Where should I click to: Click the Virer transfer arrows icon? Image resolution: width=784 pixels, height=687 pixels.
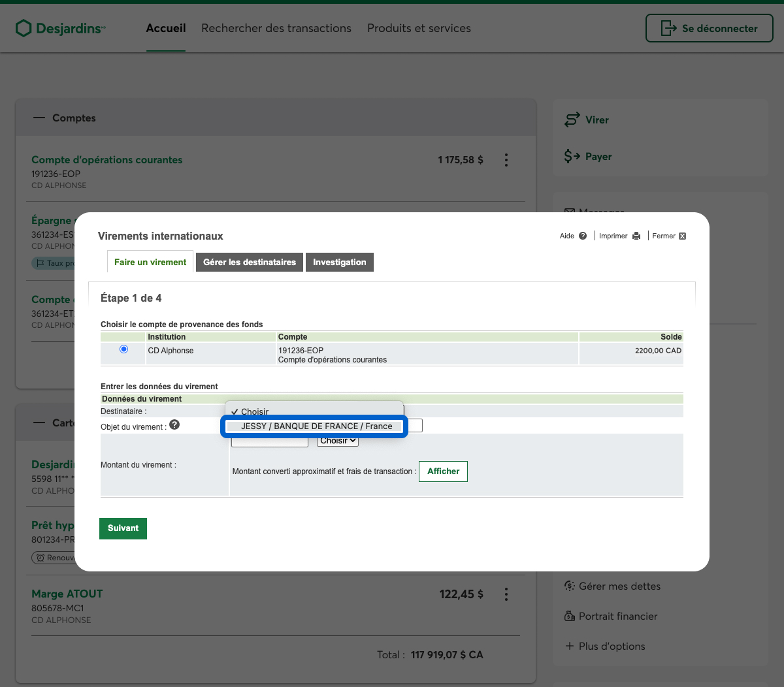572,120
